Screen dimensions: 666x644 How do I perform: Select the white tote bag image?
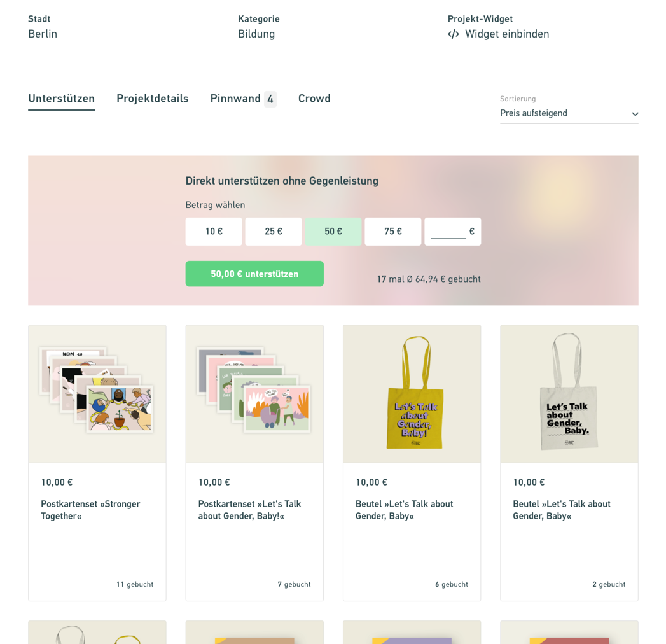(x=569, y=394)
